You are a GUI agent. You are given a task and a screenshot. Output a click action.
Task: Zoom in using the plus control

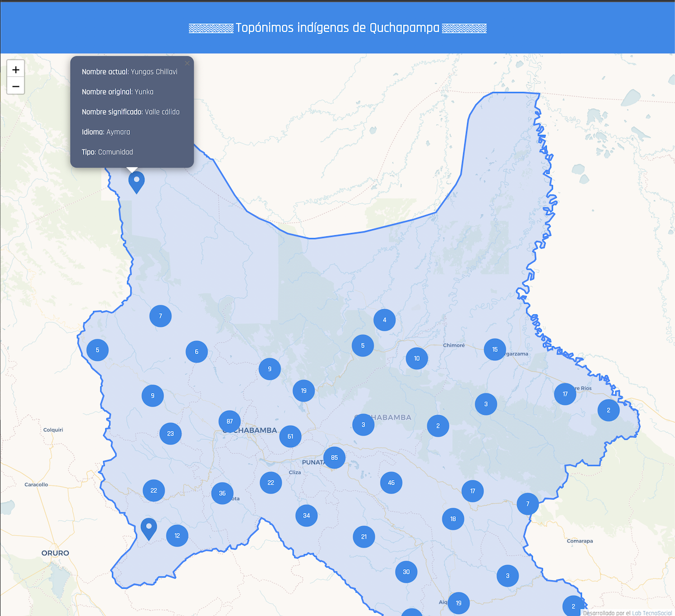(x=16, y=69)
